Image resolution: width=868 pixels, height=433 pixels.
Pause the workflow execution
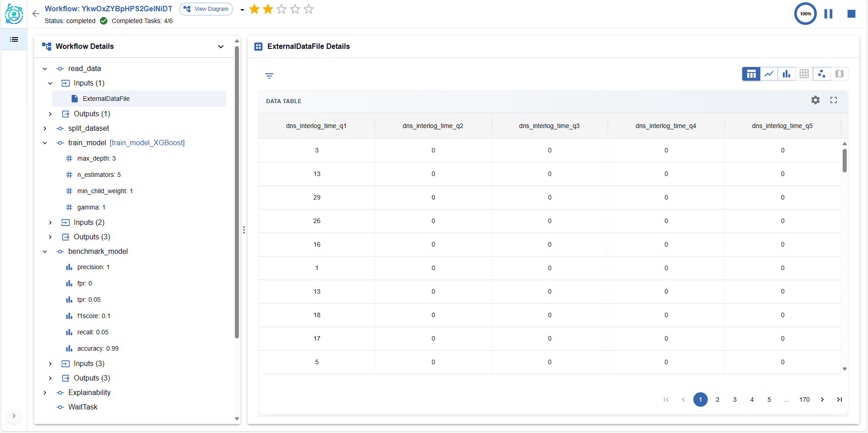tap(828, 14)
